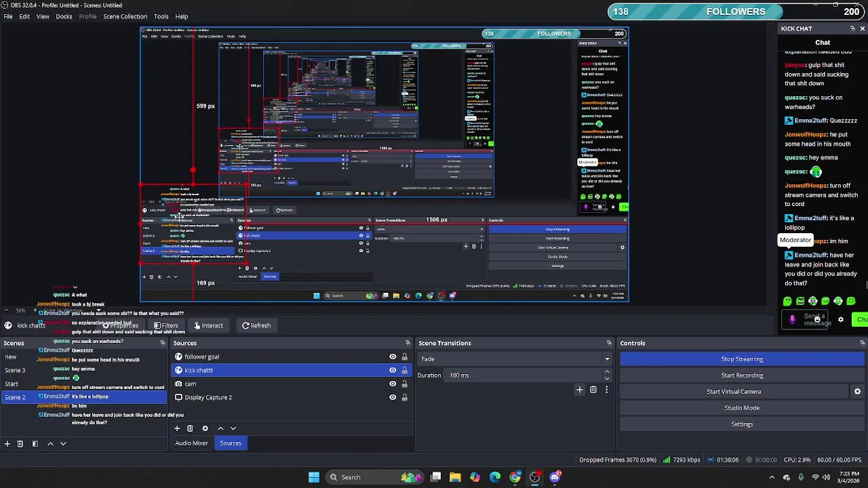Image resolution: width=868 pixels, height=488 pixels.
Task: Open Discord from the taskbar
Action: click(x=555, y=477)
